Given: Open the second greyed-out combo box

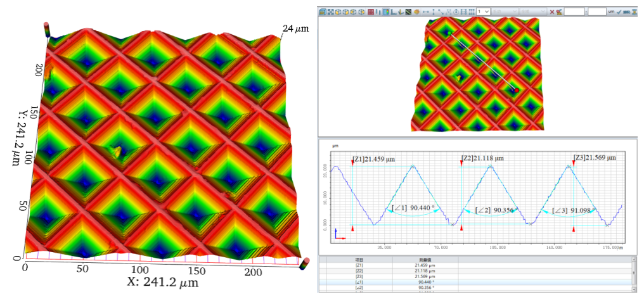Looking at the screenshot, I should (x=534, y=11).
